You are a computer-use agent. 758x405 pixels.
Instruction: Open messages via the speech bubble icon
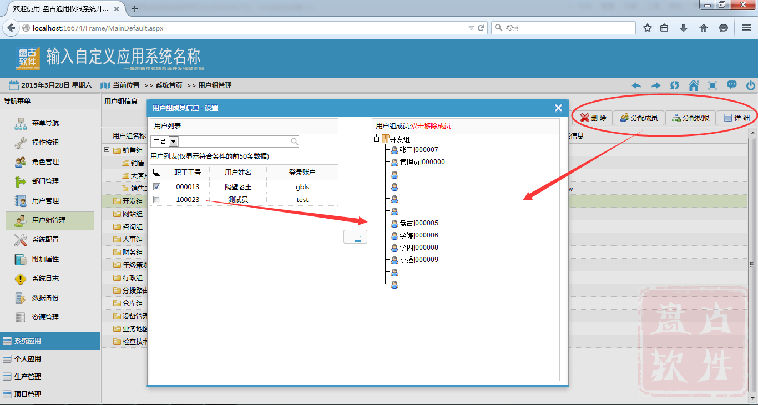(731, 85)
